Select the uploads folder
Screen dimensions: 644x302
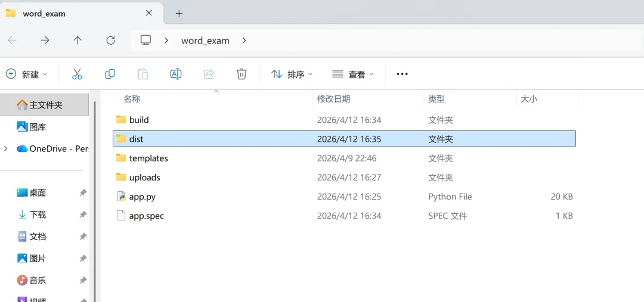pyautogui.click(x=344, y=178)
